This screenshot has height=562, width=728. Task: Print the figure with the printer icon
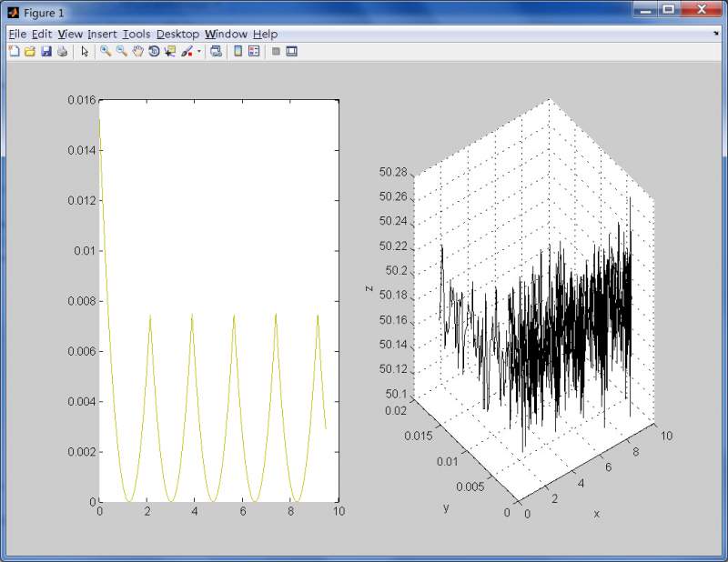coord(62,52)
